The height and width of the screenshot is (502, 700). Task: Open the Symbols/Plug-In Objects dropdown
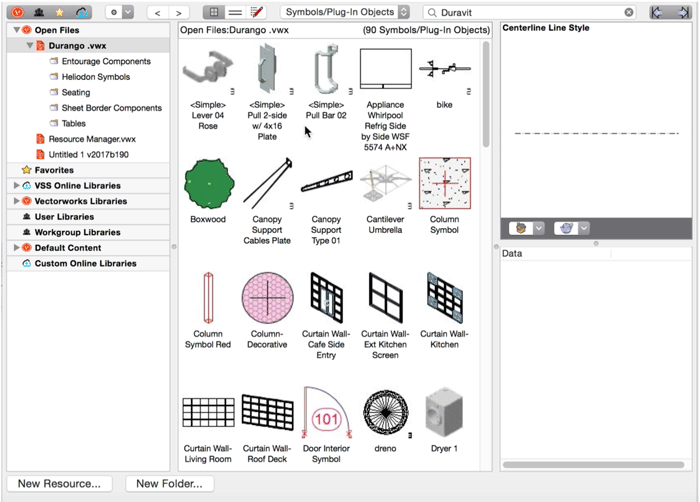(345, 12)
